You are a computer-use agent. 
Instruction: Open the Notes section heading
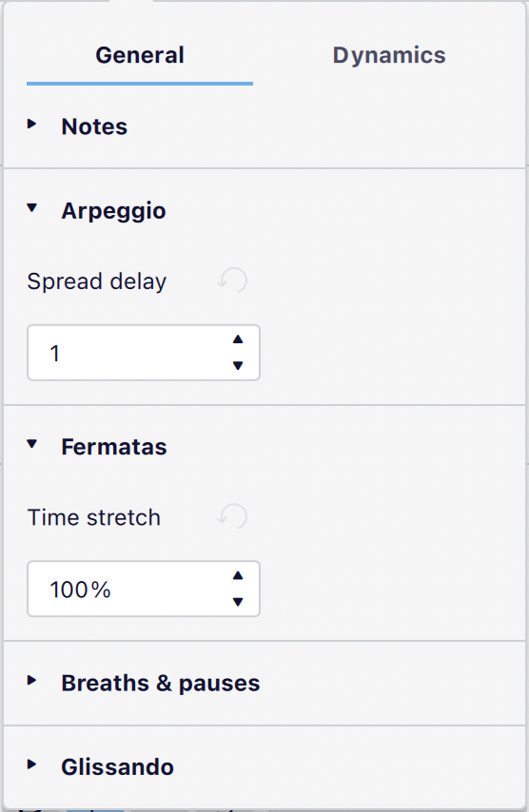[94, 126]
